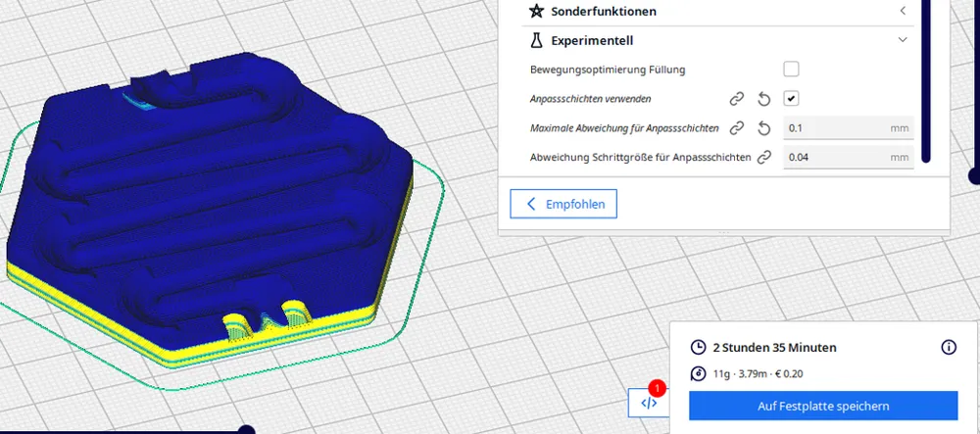Click the Sonderfunktionen section header
The width and height of the screenshot is (980, 434).
[x=717, y=11]
